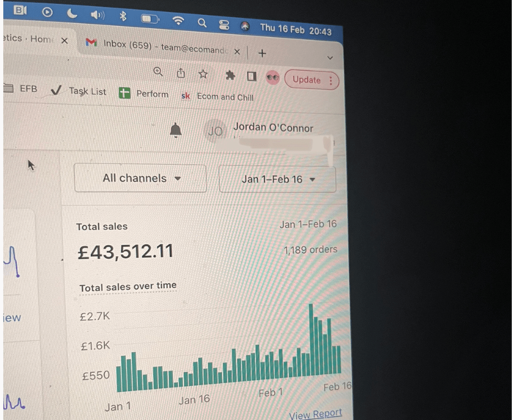Open a new browser tab
512x420 pixels.
tap(262, 53)
